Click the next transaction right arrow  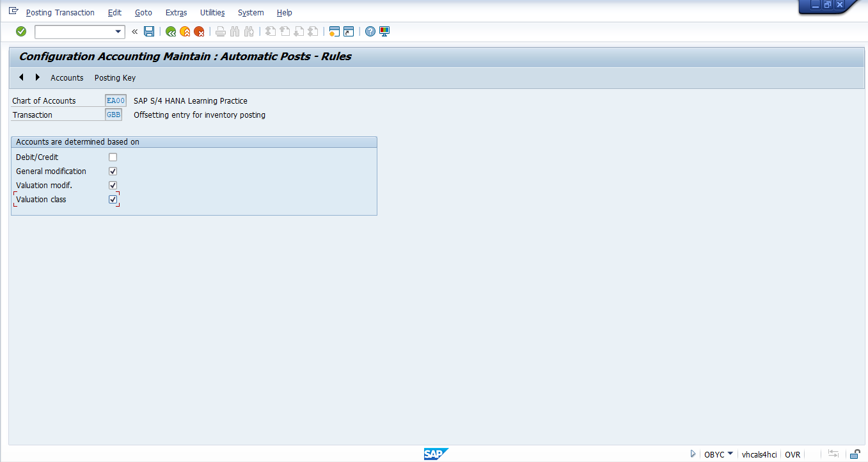click(x=37, y=77)
